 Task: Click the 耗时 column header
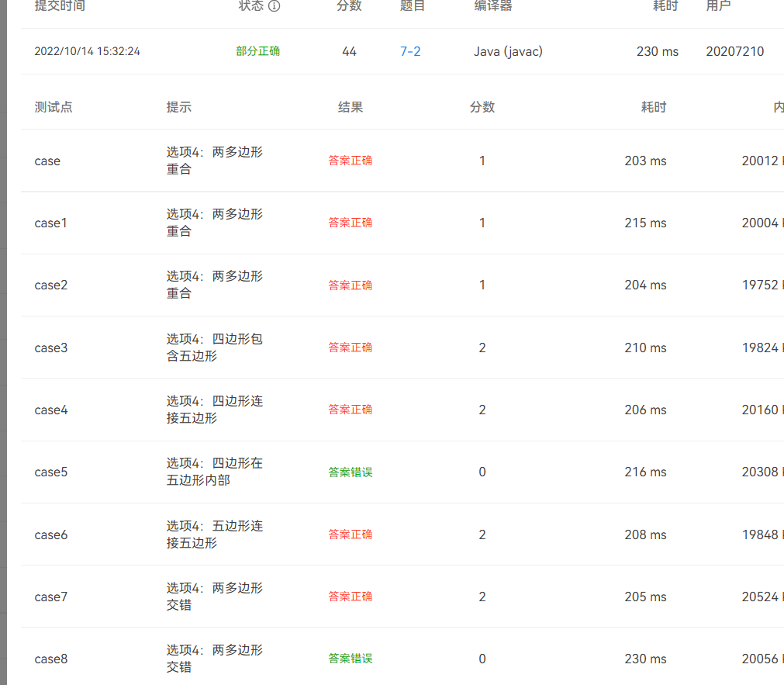coord(665,6)
